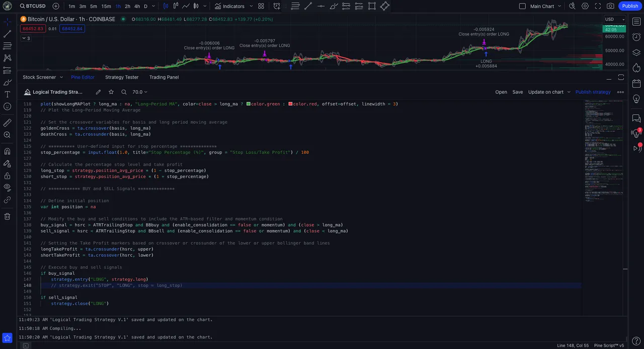Click the trash remove objects icon
The height and width of the screenshot is (349, 644).
(x=7, y=216)
